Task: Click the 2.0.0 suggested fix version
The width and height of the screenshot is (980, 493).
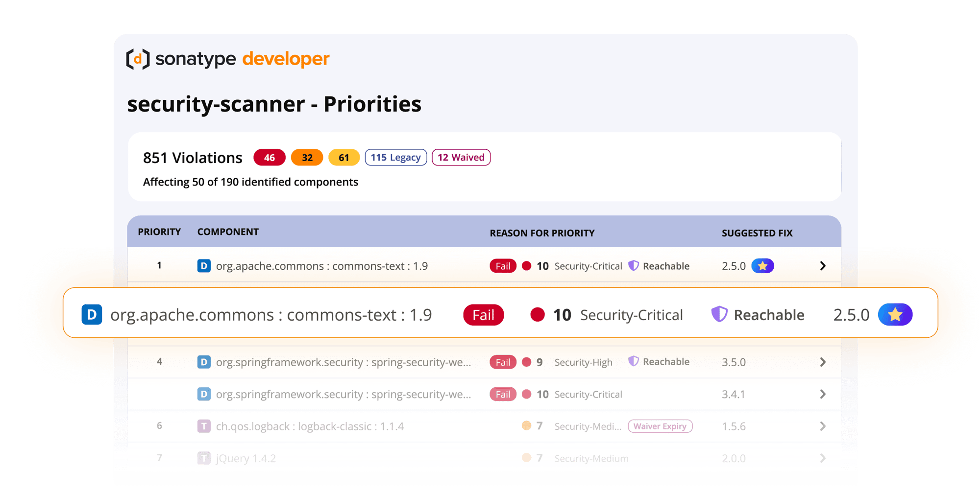Action: tap(734, 459)
